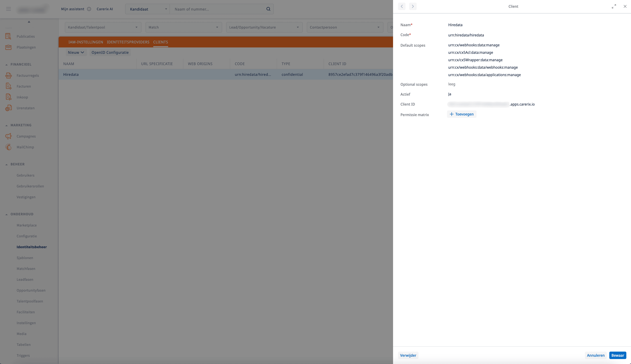The width and height of the screenshot is (631, 364).
Task: Click the Verwijder button
Action: (x=408, y=355)
